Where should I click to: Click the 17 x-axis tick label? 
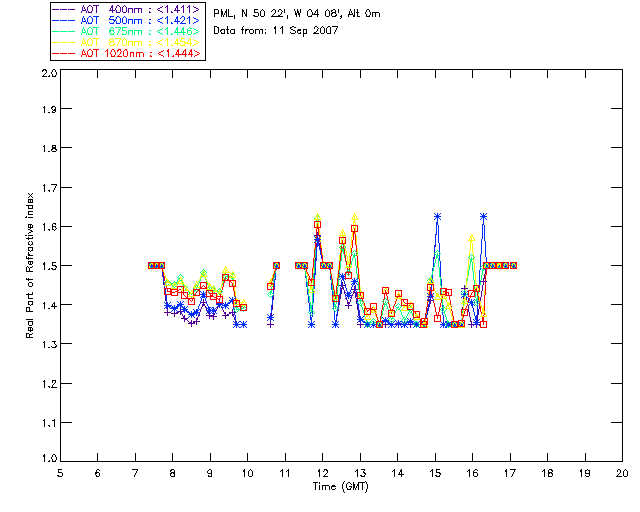[510, 473]
